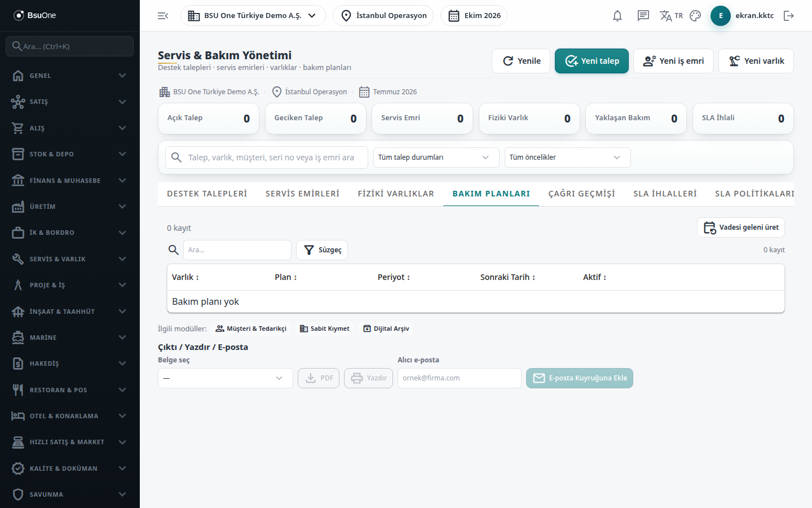Click the Süzgeç filter button
This screenshot has height=508, width=812.
(322, 250)
